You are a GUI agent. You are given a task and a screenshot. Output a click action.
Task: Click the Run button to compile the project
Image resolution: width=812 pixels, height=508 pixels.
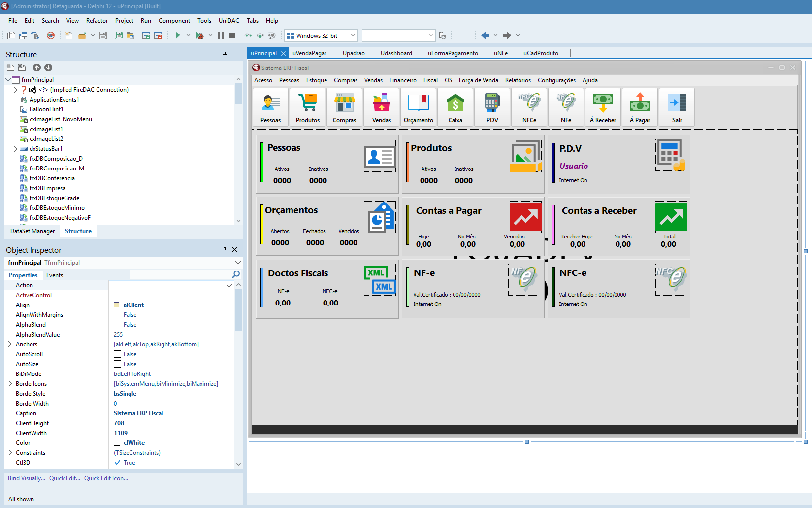177,35
